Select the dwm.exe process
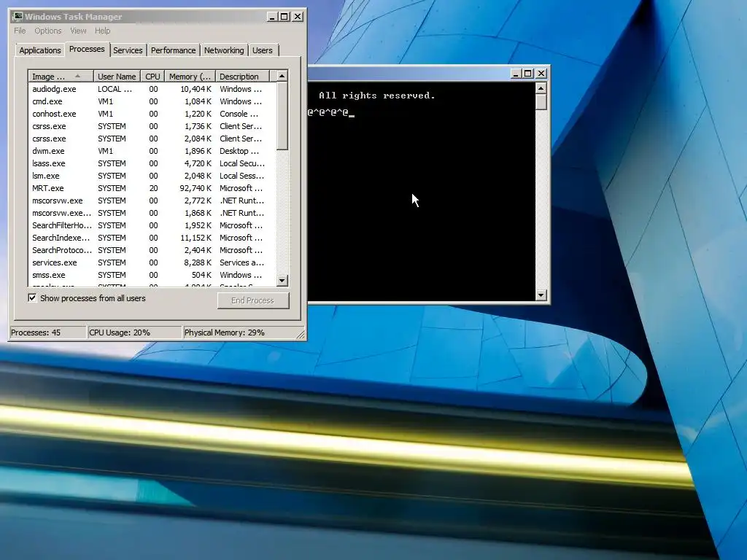Screen dimensions: 747x560 [x=152, y=151]
